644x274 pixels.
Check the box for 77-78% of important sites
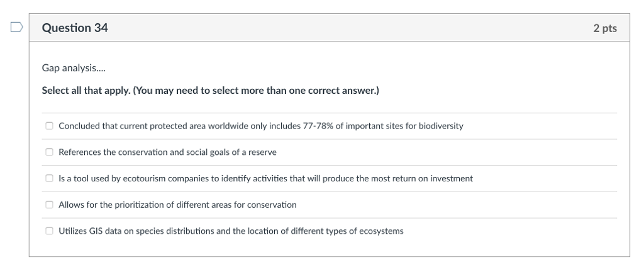[x=49, y=126]
